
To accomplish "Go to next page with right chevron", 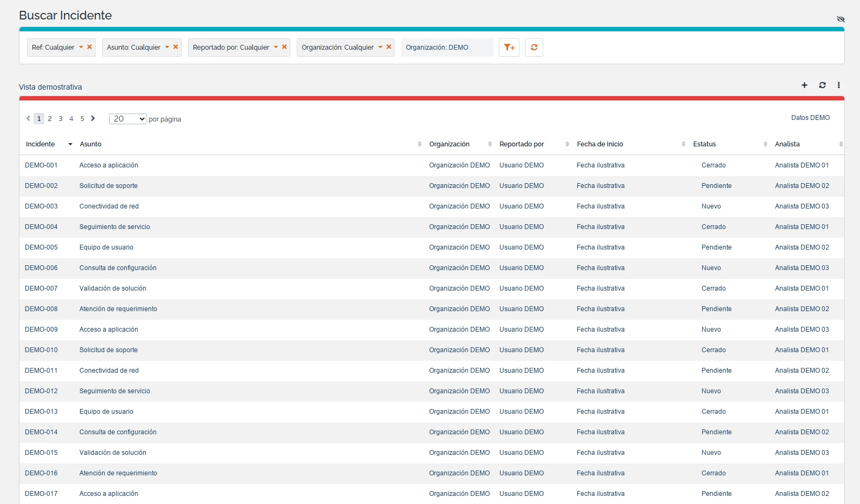I will pyautogui.click(x=93, y=118).
